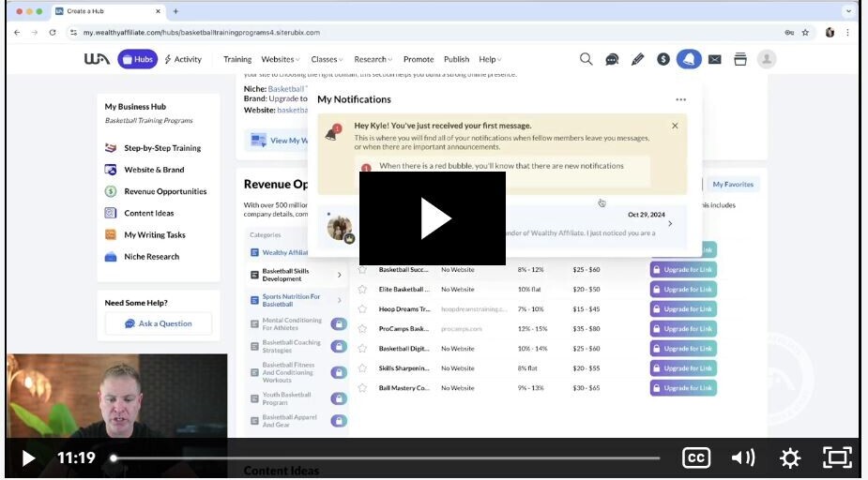Open the profile avatar menu
This screenshot has width=868, height=480.
coord(767,59)
